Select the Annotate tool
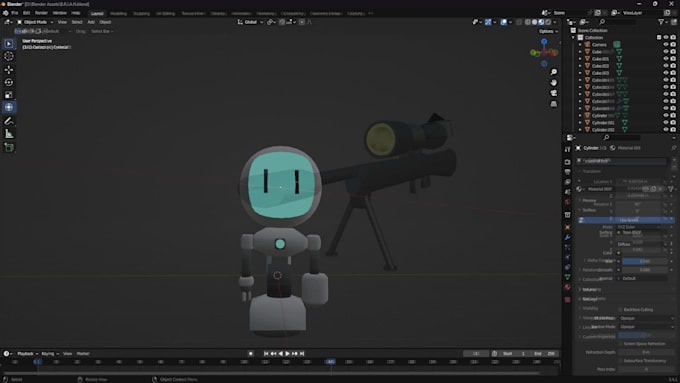680x383 pixels. coord(9,121)
